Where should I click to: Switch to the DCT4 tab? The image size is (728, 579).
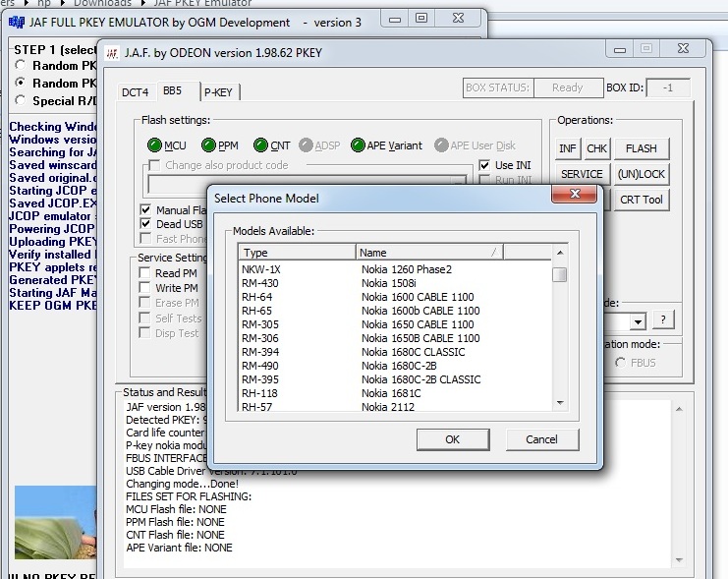tap(136, 92)
